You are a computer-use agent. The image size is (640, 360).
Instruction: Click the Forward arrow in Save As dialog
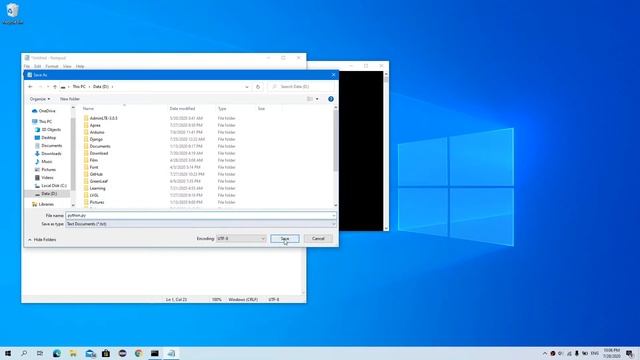[x=40, y=87]
